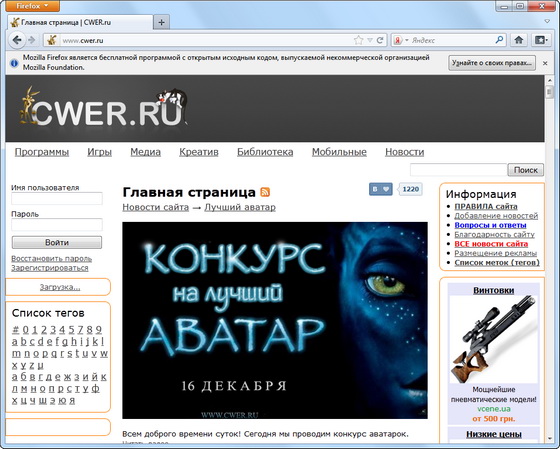Viewport: 560px width, 449px height.
Task: Go forward with the forward arrow
Action: (32, 40)
